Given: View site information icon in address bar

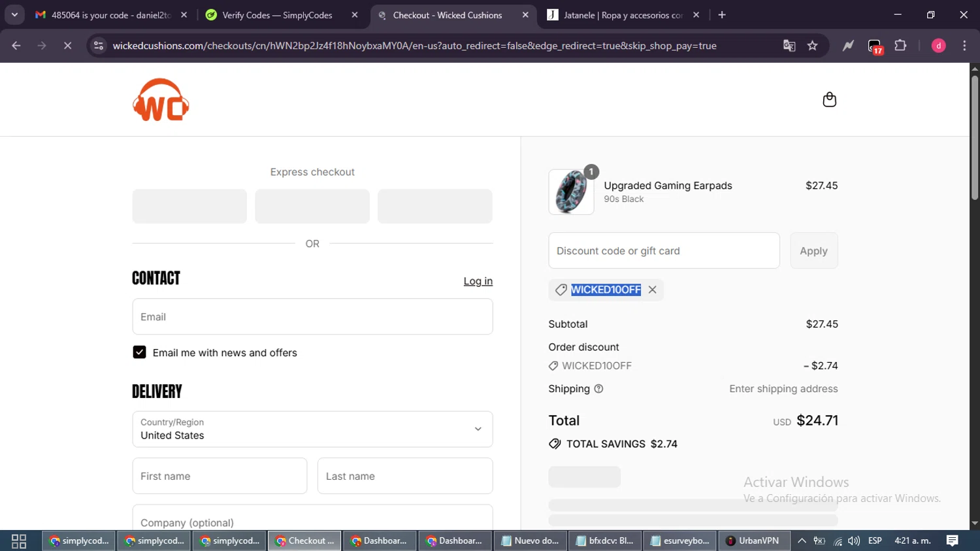Looking at the screenshot, I should (x=99, y=46).
